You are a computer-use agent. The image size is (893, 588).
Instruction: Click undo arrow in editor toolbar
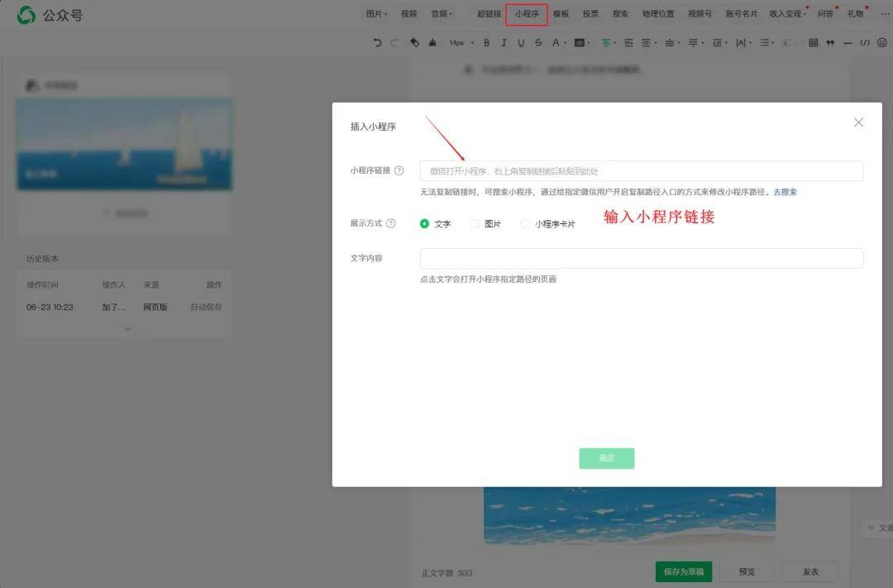click(377, 43)
